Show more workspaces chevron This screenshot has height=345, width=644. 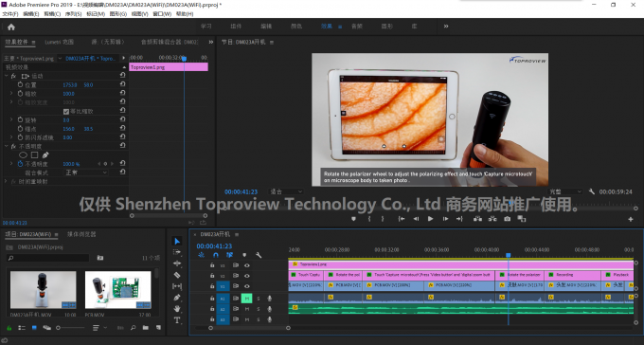(446, 27)
